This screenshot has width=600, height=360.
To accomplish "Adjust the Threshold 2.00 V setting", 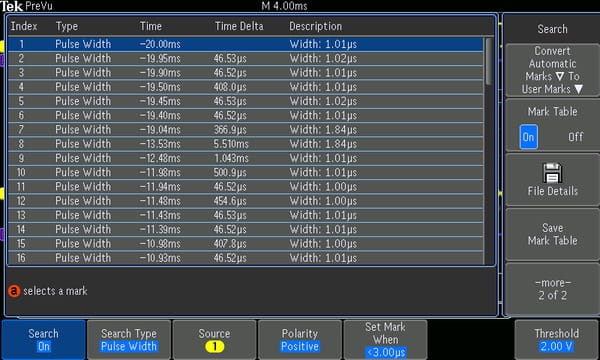I will tap(556, 340).
